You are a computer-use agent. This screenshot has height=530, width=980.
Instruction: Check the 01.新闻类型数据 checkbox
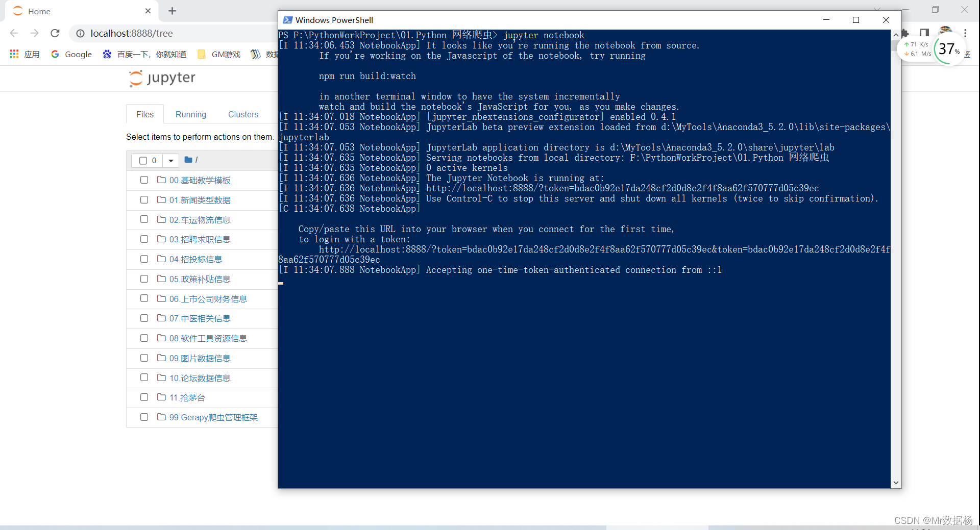144,200
